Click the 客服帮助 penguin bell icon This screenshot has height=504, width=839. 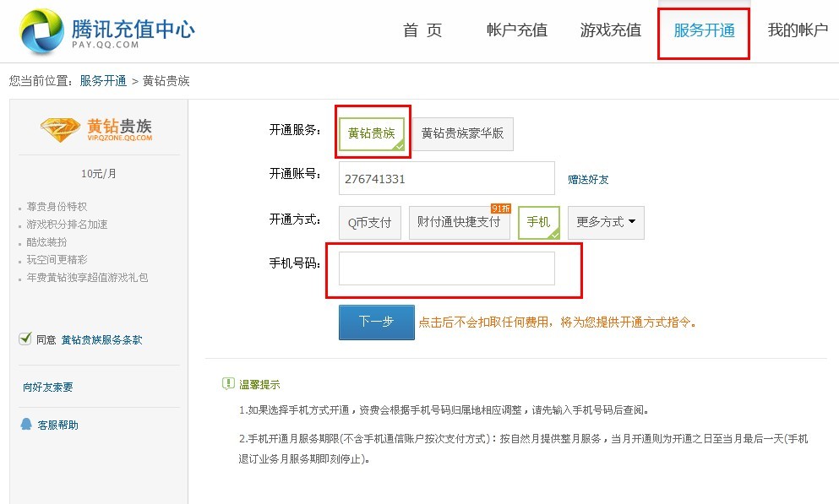click(25, 425)
